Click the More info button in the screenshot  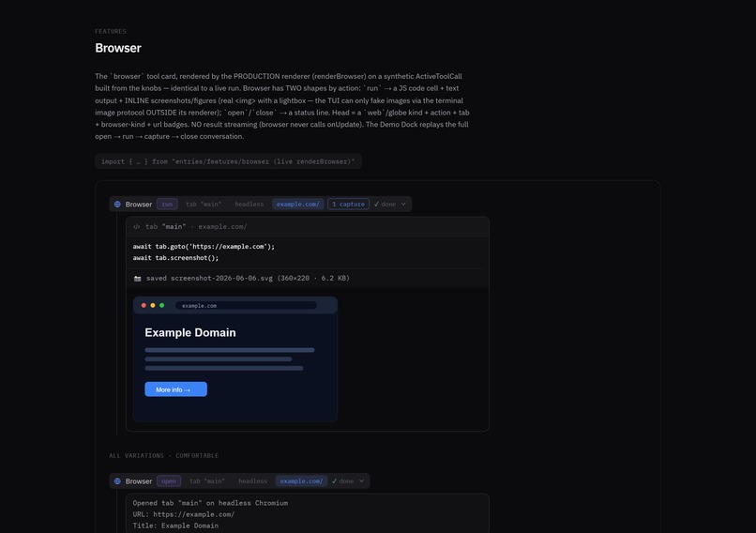(x=176, y=389)
